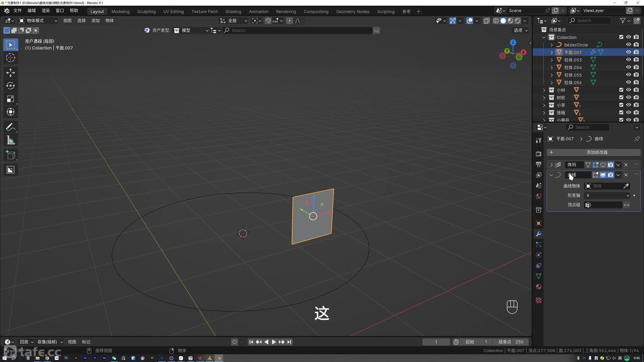Select the Cursor tool in toolbar
The width and height of the screenshot is (644, 362).
10,58
